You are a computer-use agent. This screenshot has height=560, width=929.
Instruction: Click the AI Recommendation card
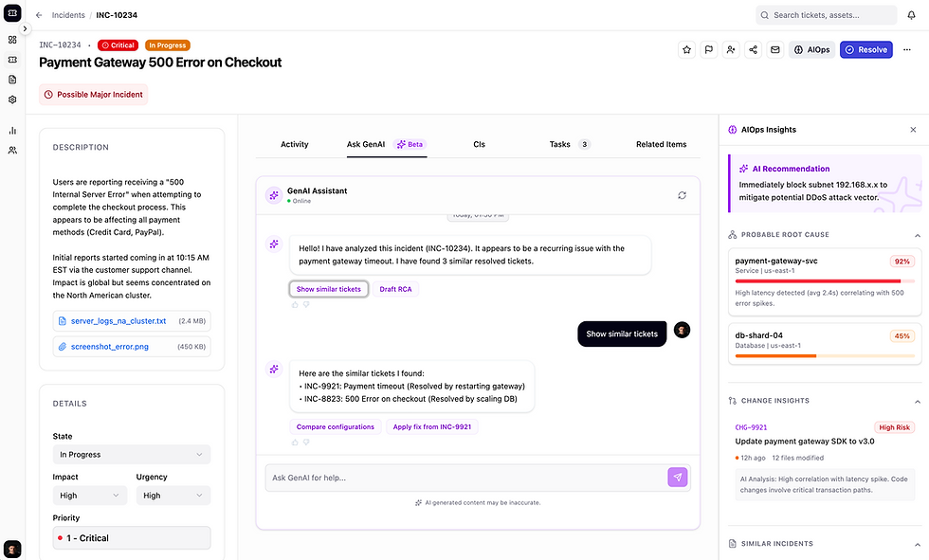[x=825, y=184]
